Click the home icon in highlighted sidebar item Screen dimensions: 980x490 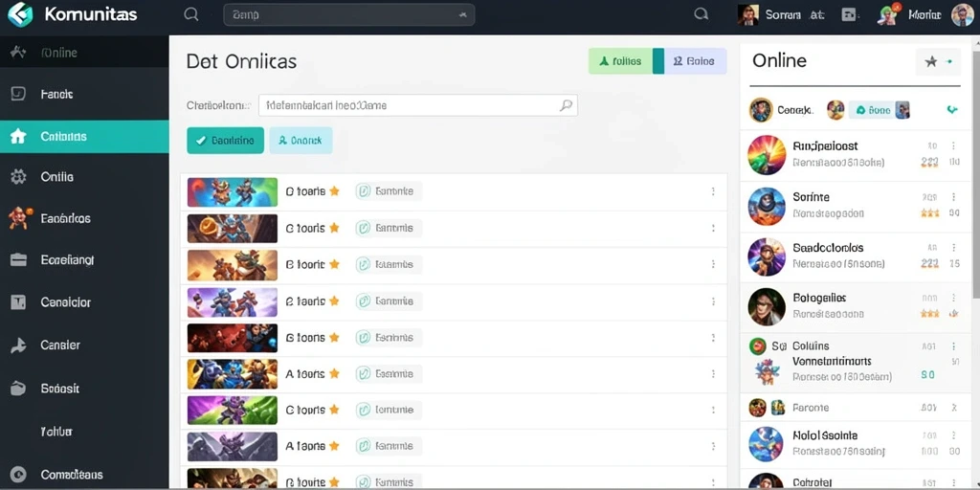18,136
